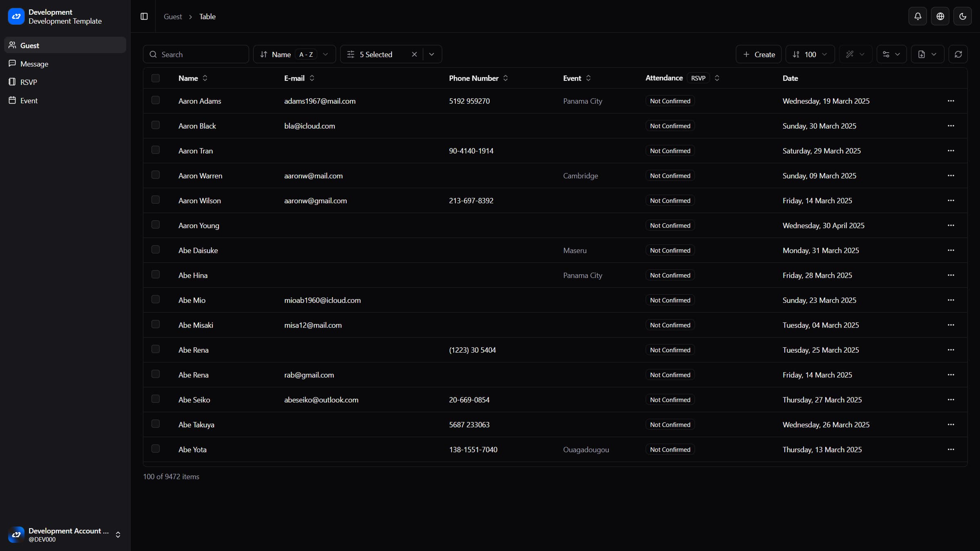Open the Event sidebar item
980x551 pixels.
click(29, 100)
